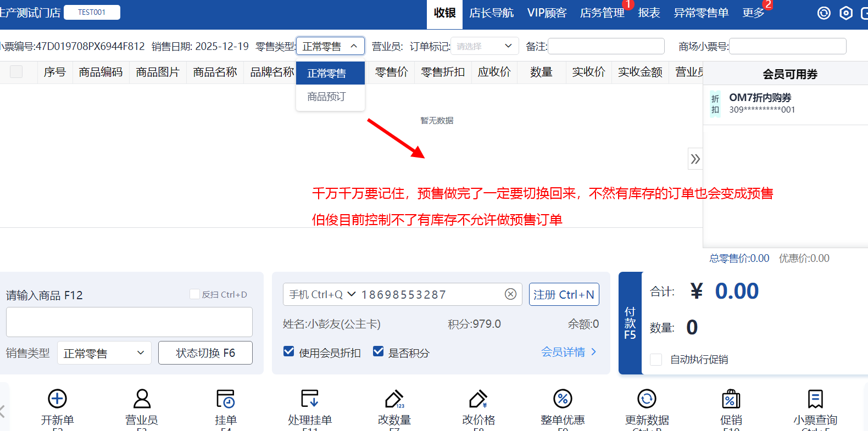Open the 营业员 person icon

(x=142, y=399)
